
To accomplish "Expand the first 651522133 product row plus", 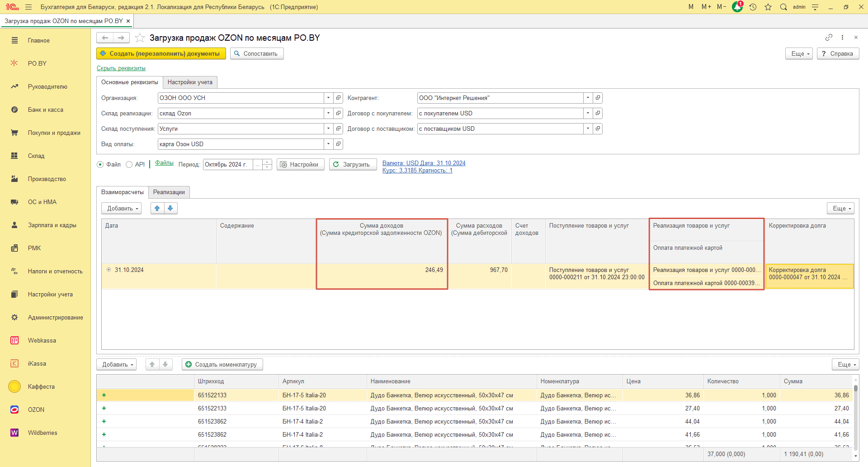I will click(x=104, y=395).
